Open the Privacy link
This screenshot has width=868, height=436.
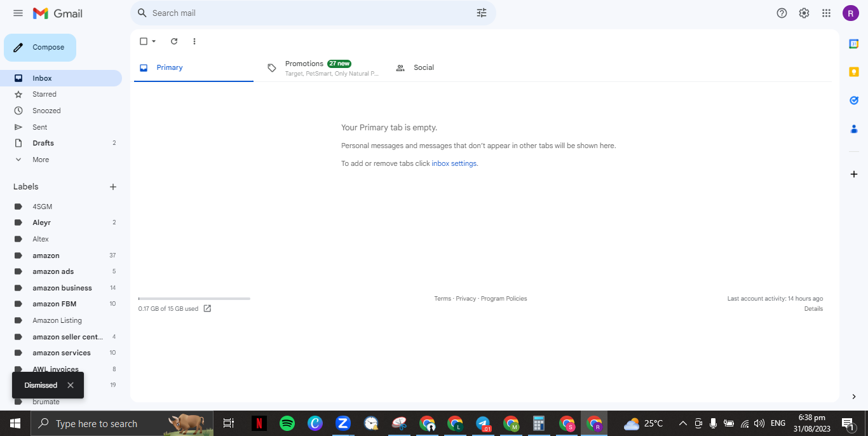pos(466,299)
